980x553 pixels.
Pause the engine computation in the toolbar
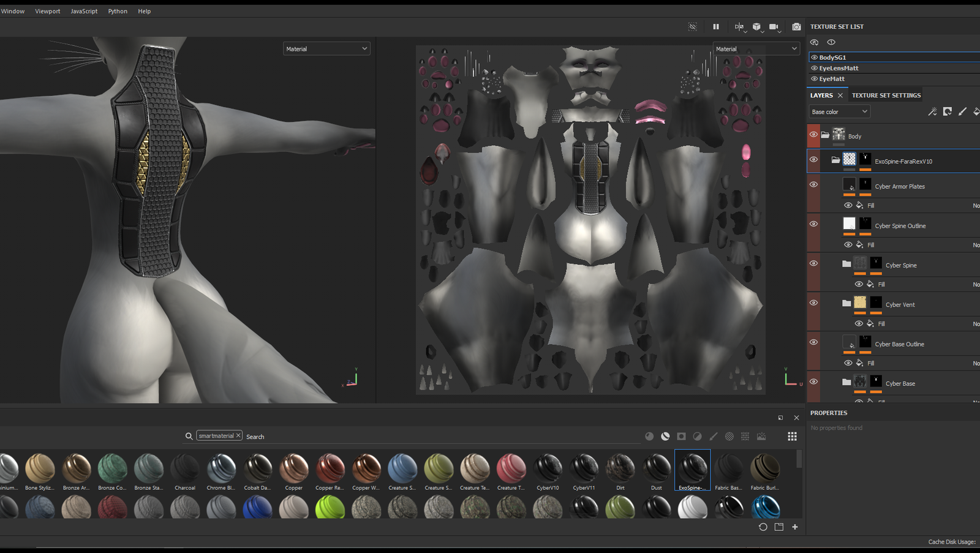[x=715, y=27]
